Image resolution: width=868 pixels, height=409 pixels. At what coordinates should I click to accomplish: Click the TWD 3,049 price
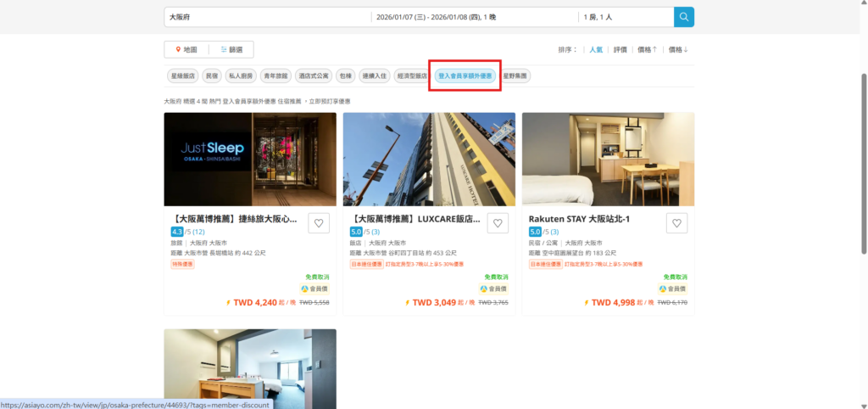(x=434, y=303)
